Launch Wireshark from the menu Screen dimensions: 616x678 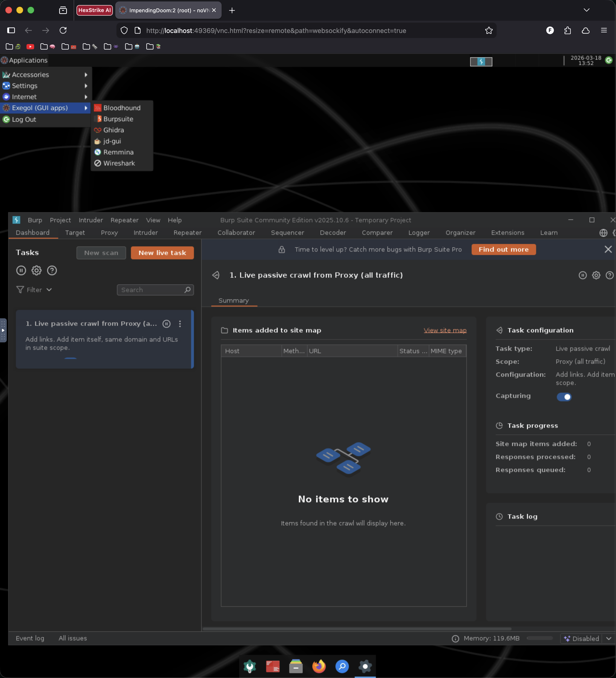[x=118, y=163]
